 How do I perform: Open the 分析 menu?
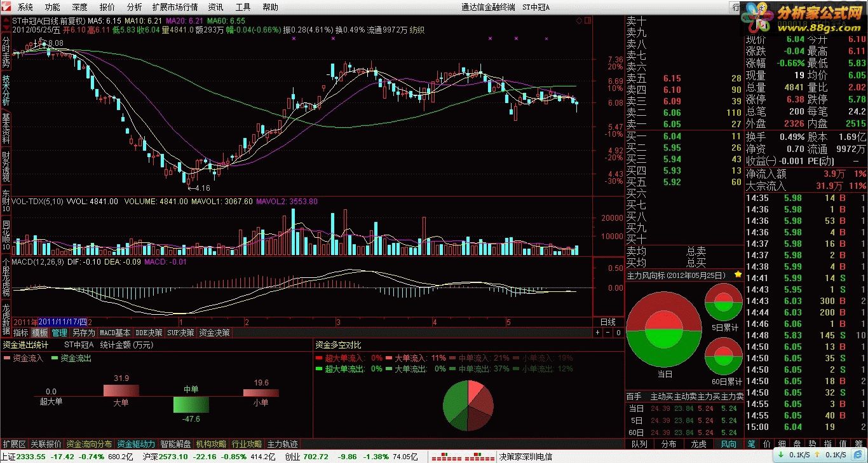pos(135,8)
